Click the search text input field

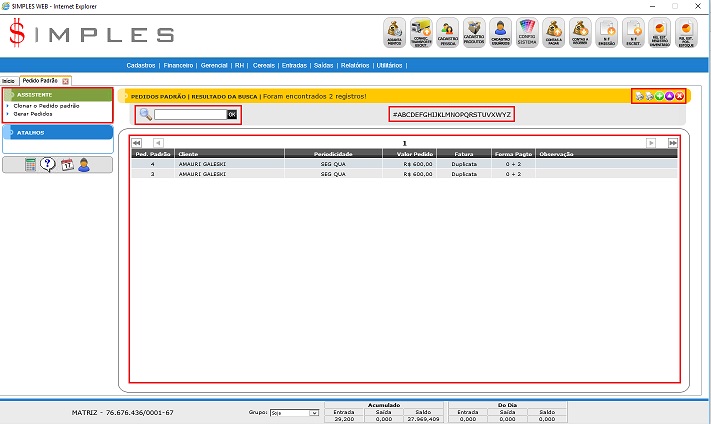(x=190, y=115)
